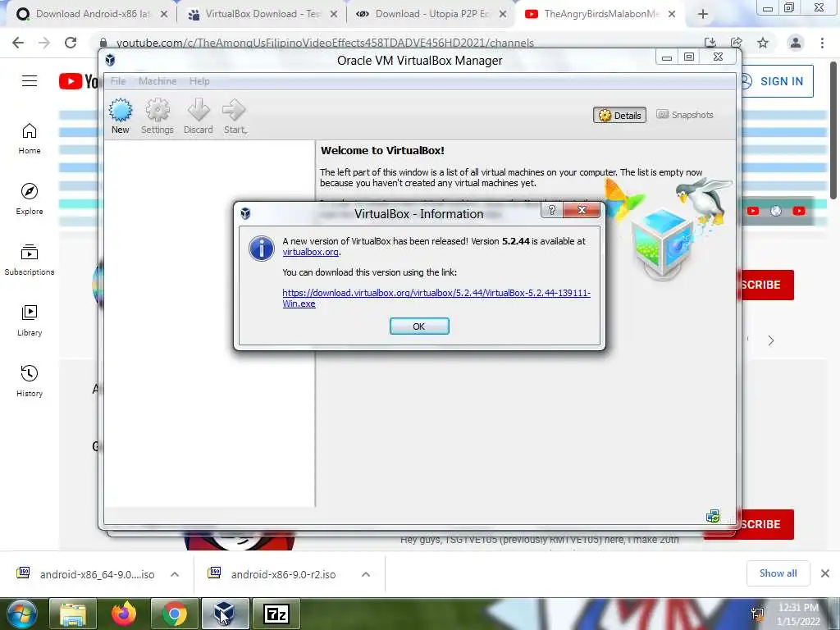This screenshot has height=630, width=840.
Task: Expand options for android-x86_64-9.0 iso download
Action: click(175, 574)
